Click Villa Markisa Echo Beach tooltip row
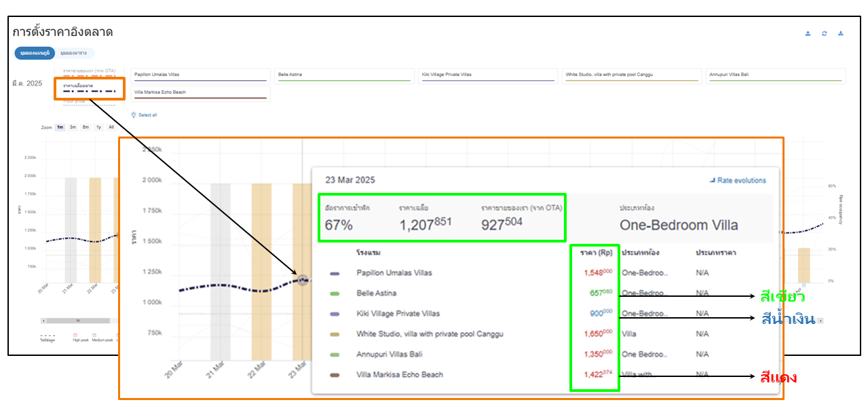 tap(400, 375)
